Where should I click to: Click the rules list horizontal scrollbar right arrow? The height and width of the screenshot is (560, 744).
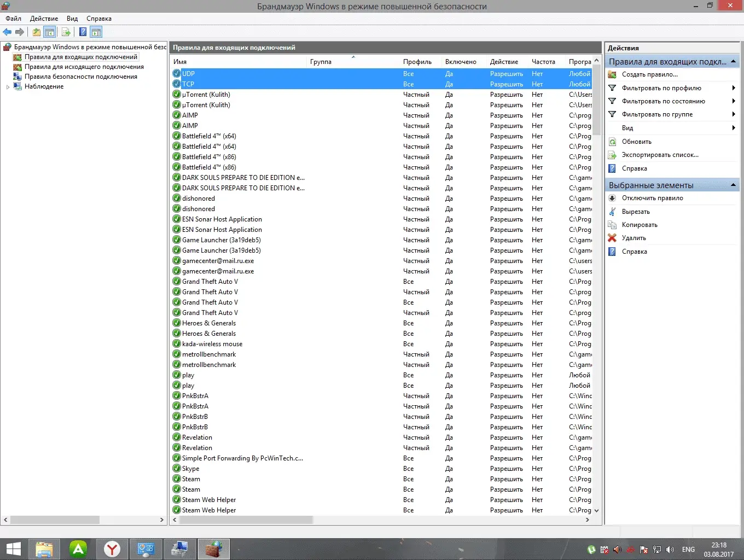[x=588, y=520]
